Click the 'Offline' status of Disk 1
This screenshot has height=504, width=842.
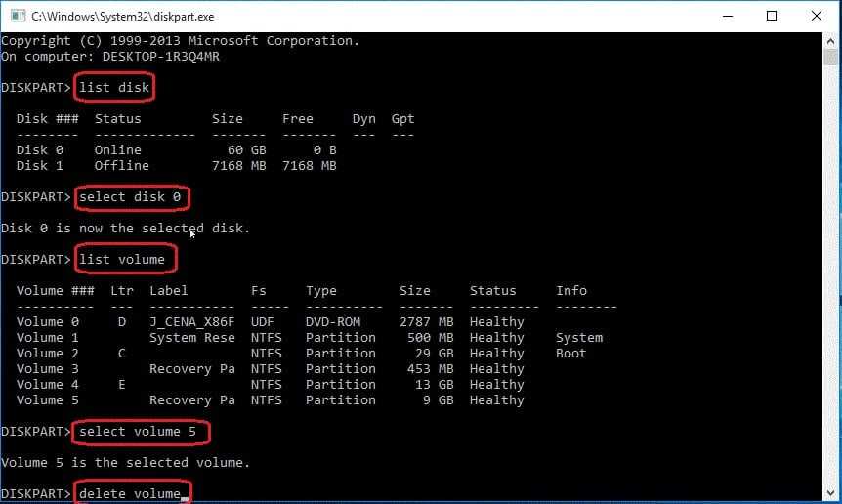tap(121, 165)
